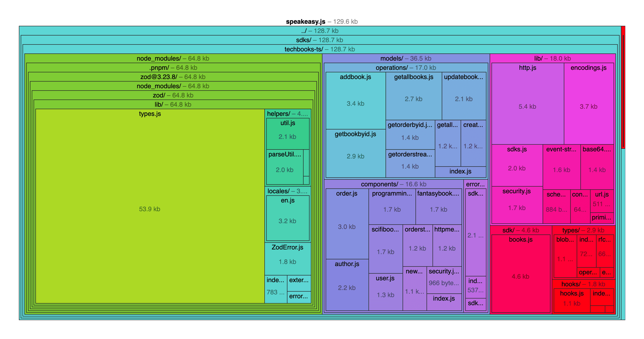
Task: Click the primi... cell in lib
Action: (x=602, y=218)
